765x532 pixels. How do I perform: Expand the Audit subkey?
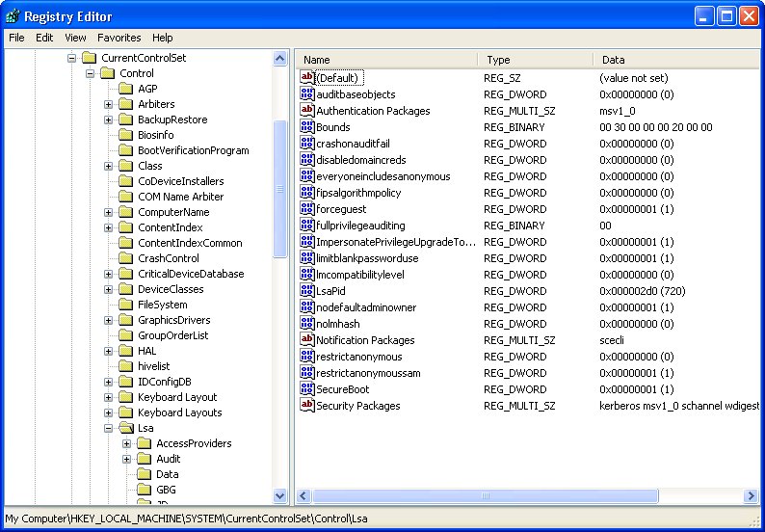click(x=127, y=460)
